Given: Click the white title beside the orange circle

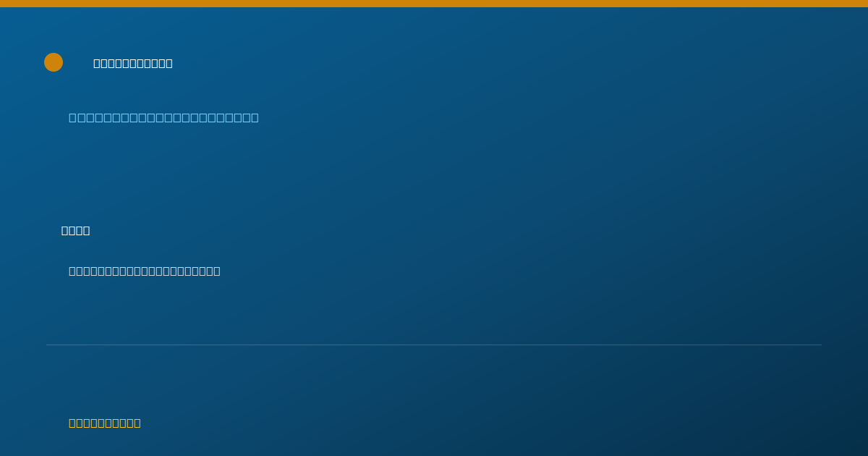Looking at the screenshot, I should click(133, 63).
